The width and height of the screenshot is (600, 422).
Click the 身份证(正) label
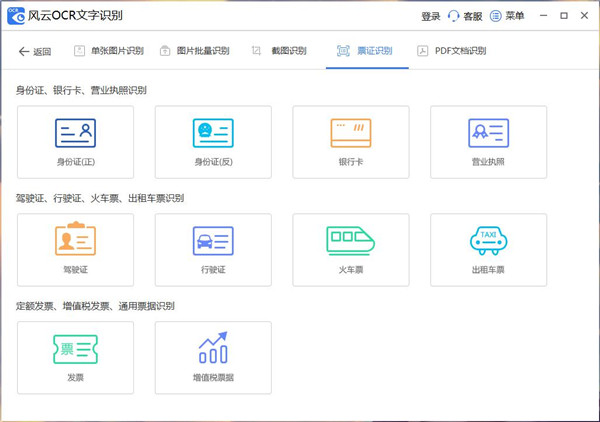[x=76, y=162]
